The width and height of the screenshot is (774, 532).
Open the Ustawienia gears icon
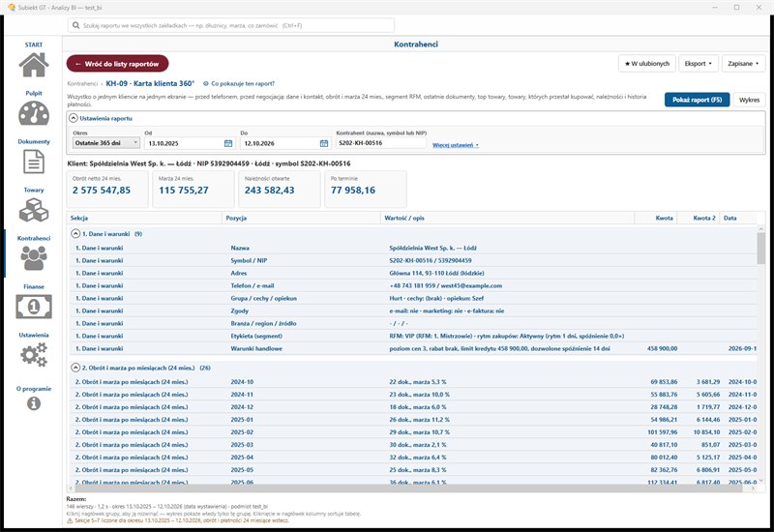tap(34, 355)
